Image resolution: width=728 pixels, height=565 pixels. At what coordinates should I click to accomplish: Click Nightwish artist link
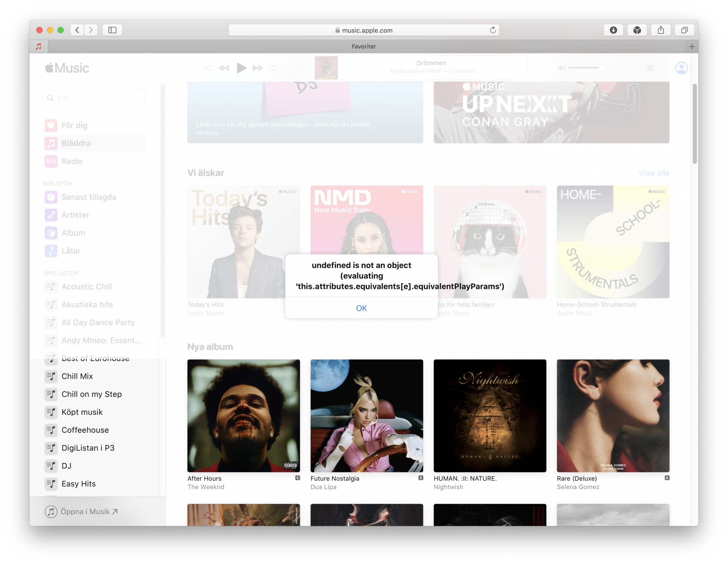pos(448,487)
